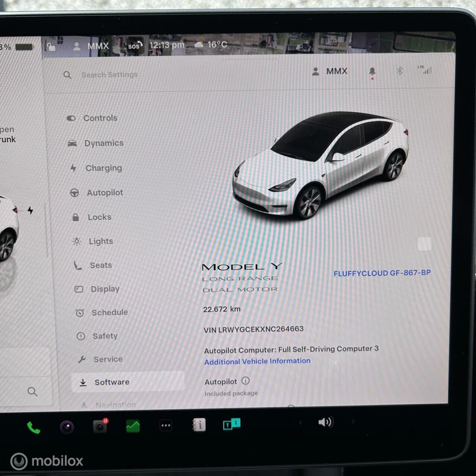The width and height of the screenshot is (476, 476).
Task: Open the Lights settings menu
Action: coord(93,241)
